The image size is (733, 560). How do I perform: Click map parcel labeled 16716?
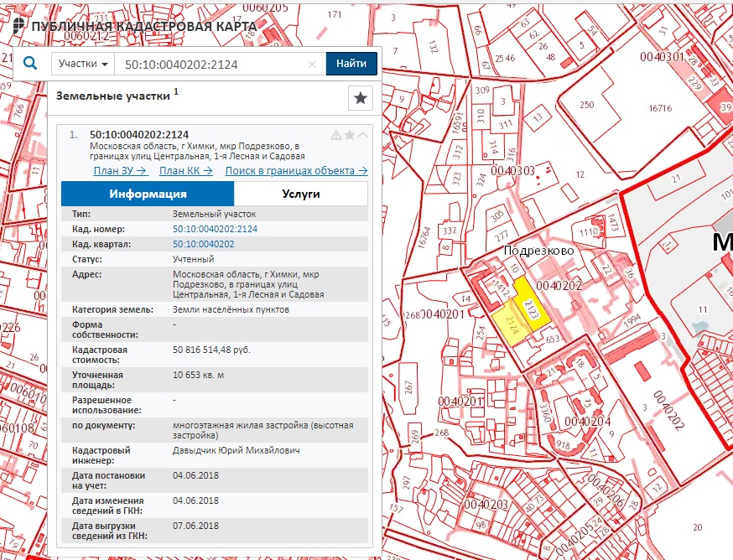(x=660, y=108)
